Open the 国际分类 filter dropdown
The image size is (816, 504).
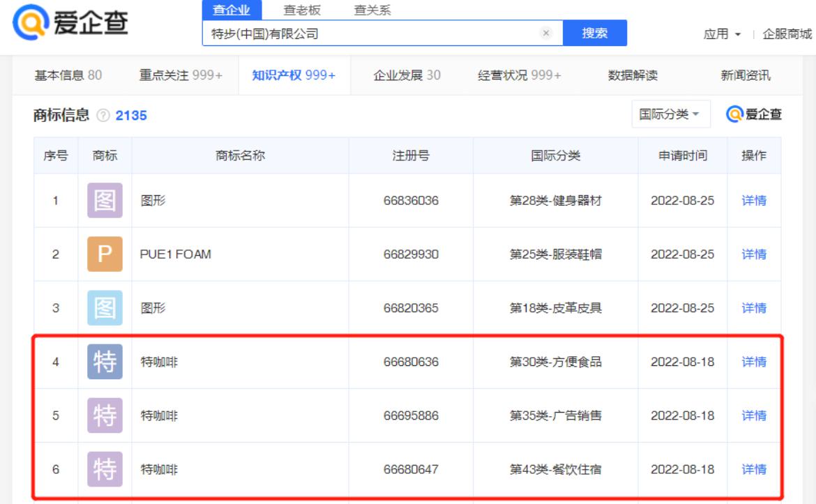(670, 114)
